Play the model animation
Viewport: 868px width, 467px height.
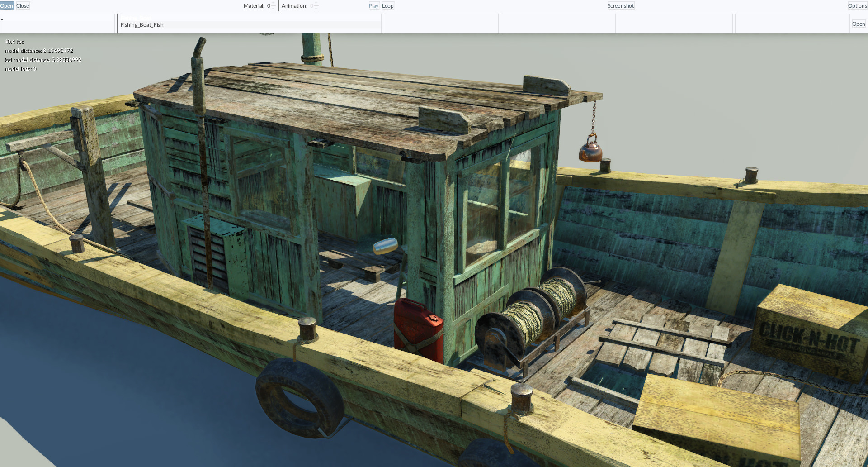tap(373, 6)
